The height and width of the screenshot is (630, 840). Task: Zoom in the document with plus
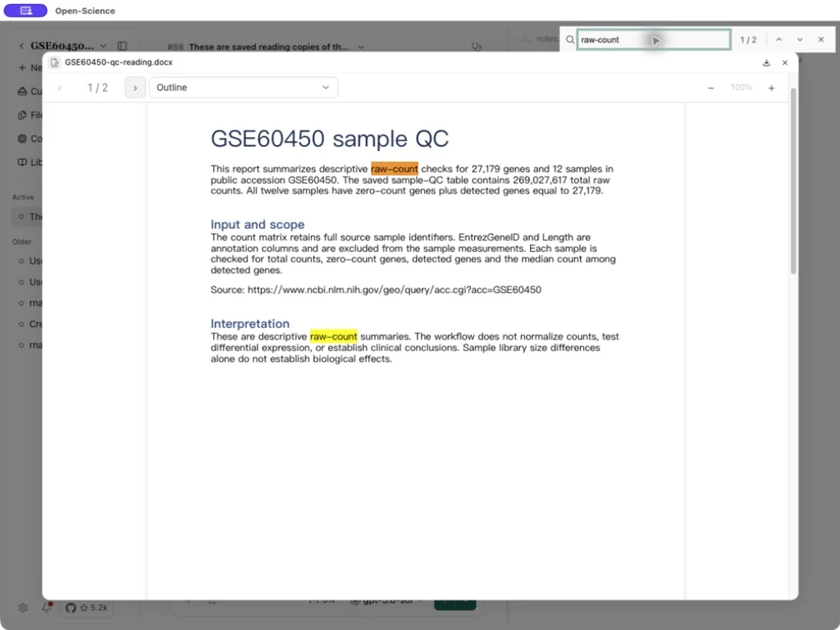click(x=771, y=88)
